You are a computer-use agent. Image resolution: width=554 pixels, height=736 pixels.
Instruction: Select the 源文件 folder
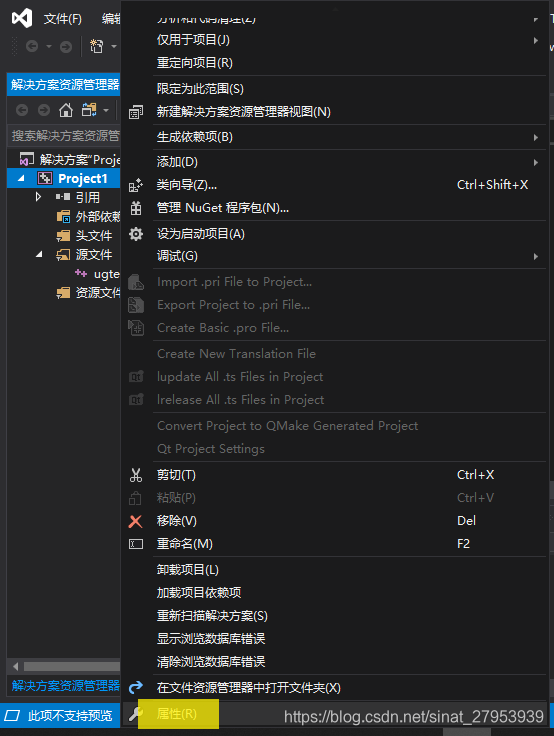click(94, 254)
